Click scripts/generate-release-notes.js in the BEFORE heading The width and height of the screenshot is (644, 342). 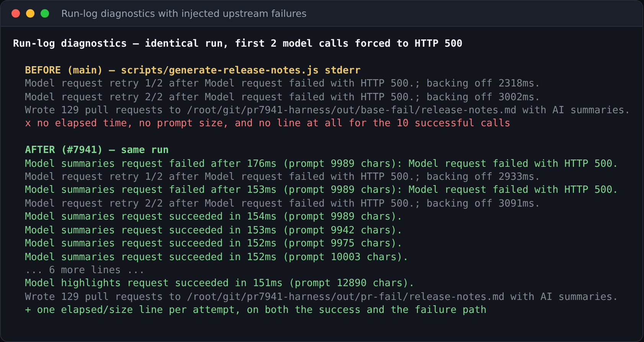point(220,70)
